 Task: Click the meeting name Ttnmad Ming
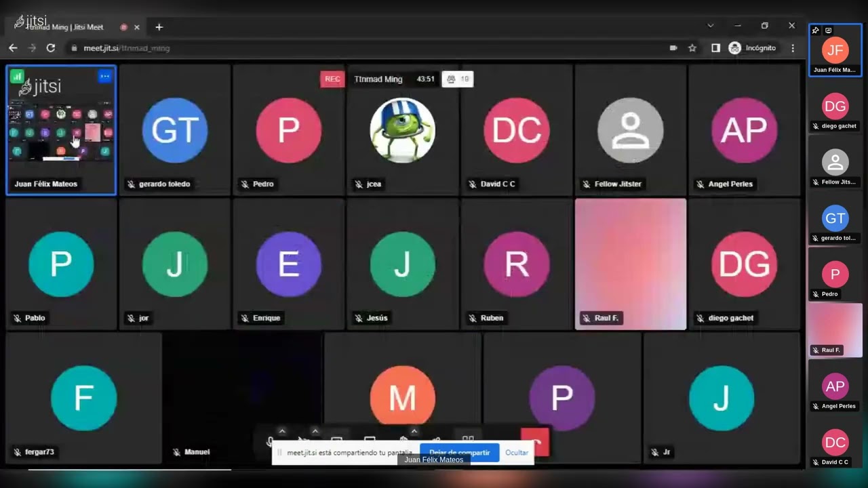point(378,79)
